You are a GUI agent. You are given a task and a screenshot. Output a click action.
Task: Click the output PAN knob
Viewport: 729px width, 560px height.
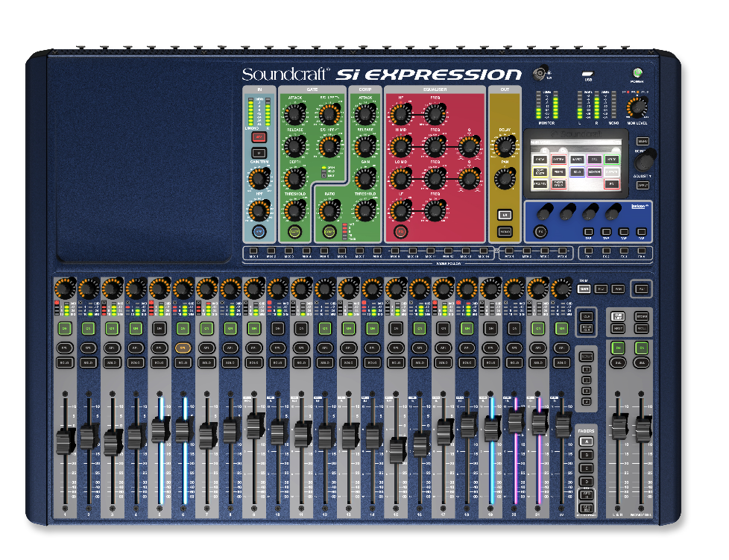tap(505, 178)
